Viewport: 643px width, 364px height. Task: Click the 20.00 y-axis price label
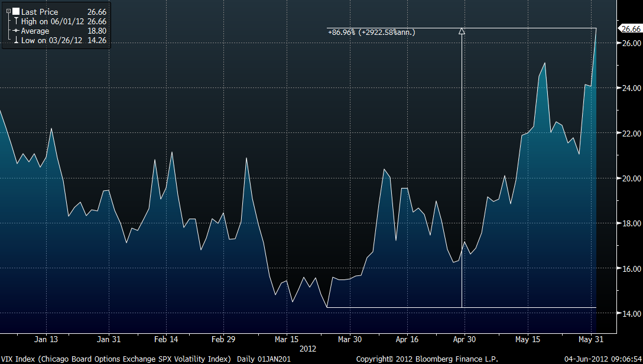pos(630,178)
